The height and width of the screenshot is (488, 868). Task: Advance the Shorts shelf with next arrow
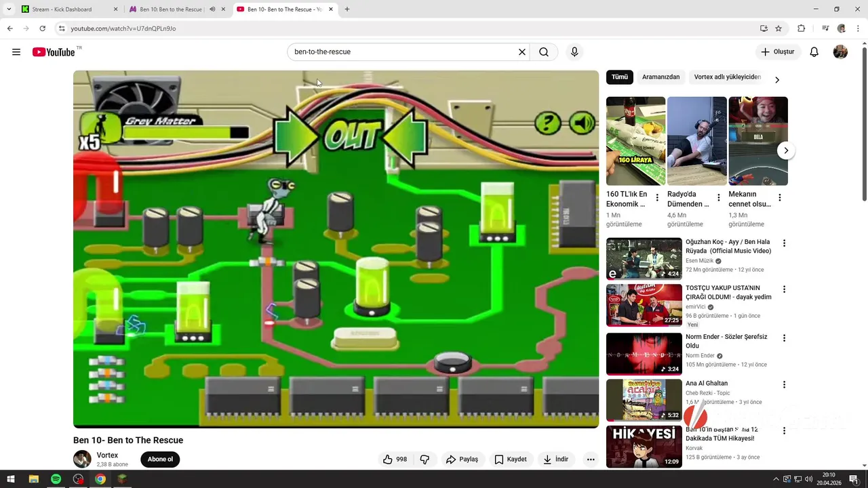(x=785, y=150)
